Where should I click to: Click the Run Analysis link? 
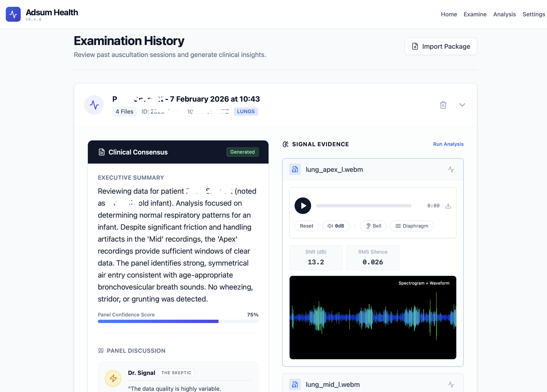448,144
